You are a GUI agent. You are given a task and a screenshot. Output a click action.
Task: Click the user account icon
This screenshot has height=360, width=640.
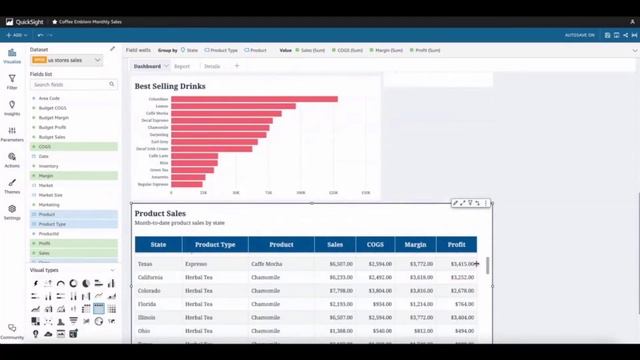(632, 22)
